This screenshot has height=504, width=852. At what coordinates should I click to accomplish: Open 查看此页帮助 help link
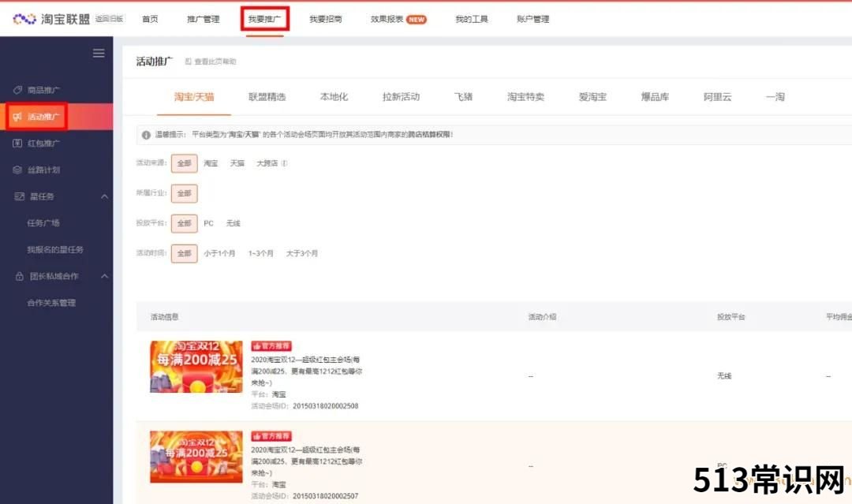point(215,62)
